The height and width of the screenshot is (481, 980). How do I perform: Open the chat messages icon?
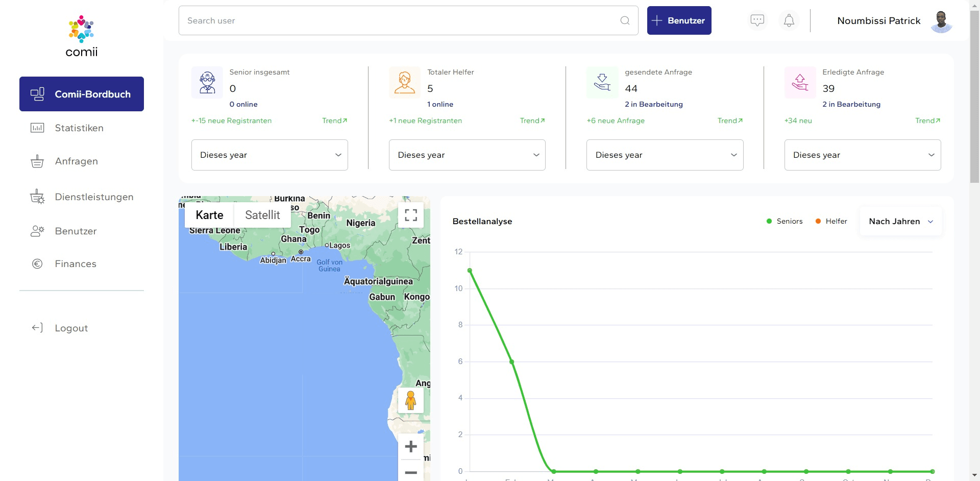point(757,20)
